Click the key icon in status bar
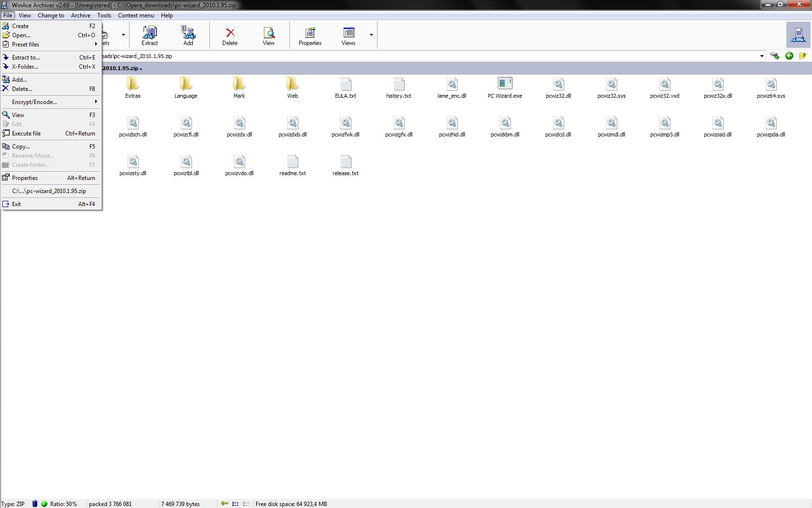Viewport: 812px width, 508px height. 225,504
